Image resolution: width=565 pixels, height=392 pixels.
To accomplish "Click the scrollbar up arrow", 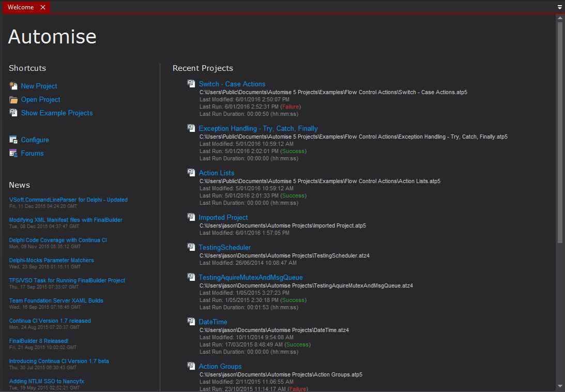I will [560, 17].
